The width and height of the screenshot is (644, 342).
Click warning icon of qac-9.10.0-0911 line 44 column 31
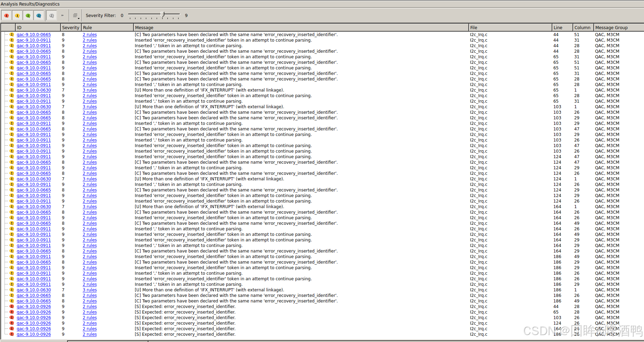click(x=12, y=40)
